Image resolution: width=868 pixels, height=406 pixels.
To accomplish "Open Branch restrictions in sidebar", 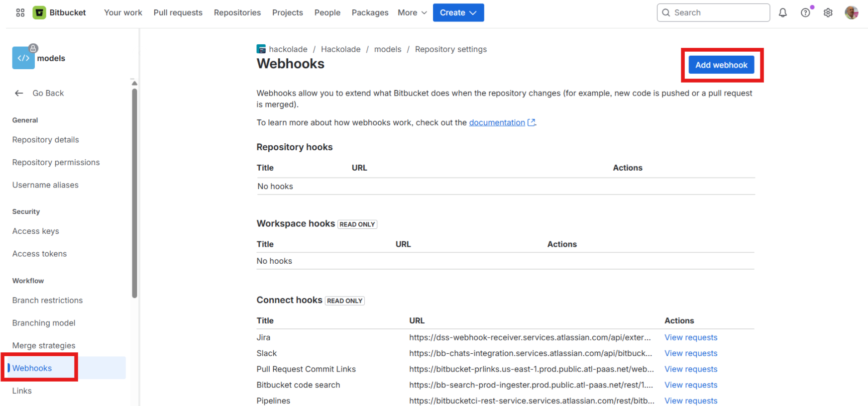I will (x=47, y=301).
